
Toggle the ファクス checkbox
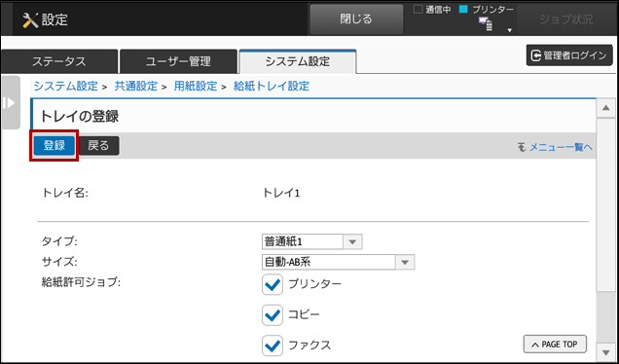tap(273, 346)
